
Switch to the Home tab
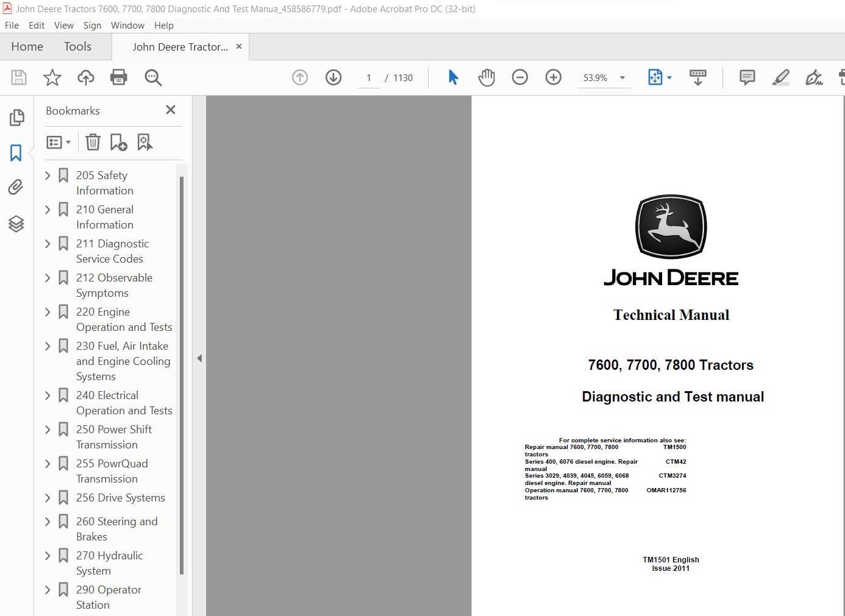point(27,46)
